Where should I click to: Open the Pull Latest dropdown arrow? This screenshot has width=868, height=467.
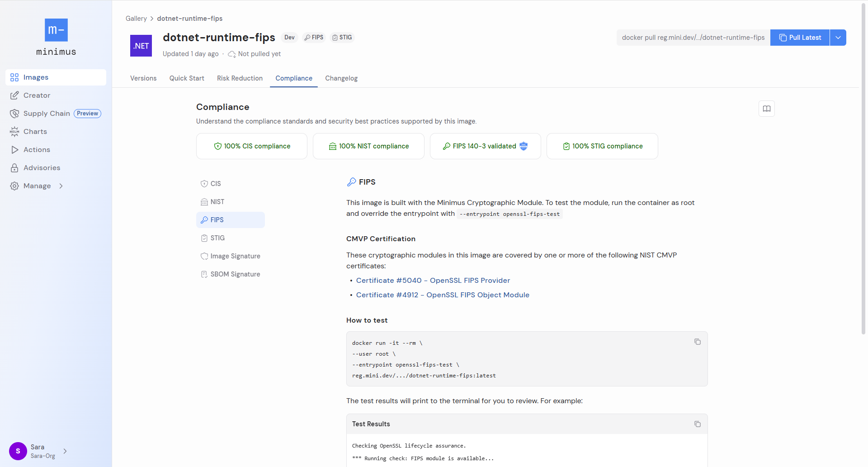(838, 38)
